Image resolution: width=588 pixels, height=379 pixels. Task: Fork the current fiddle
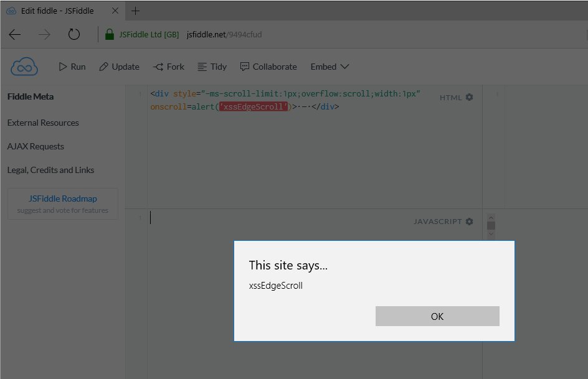point(169,67)
